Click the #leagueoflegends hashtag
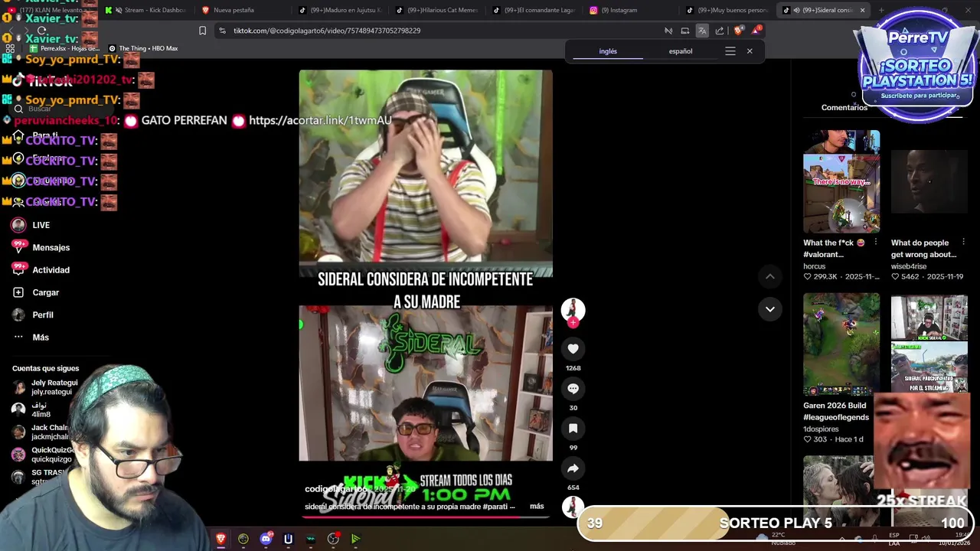This screenshot has width=980, height=551. click(836, 418)
